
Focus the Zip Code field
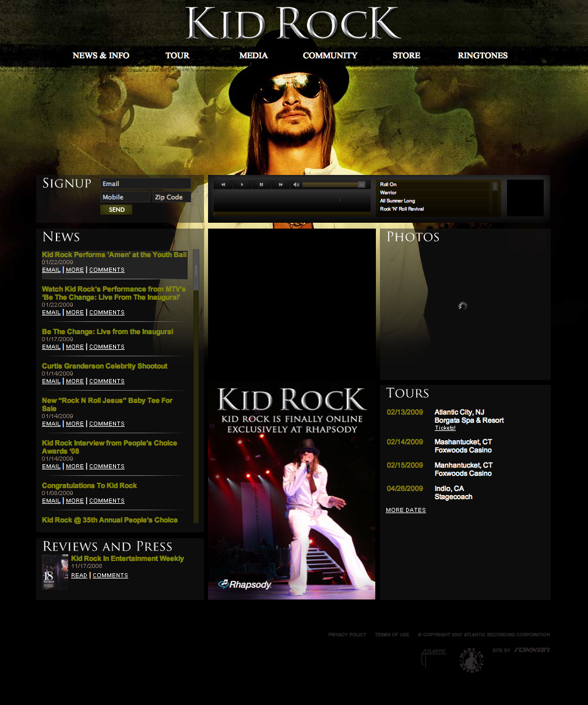pyautogui.click(x=172, y=197)
